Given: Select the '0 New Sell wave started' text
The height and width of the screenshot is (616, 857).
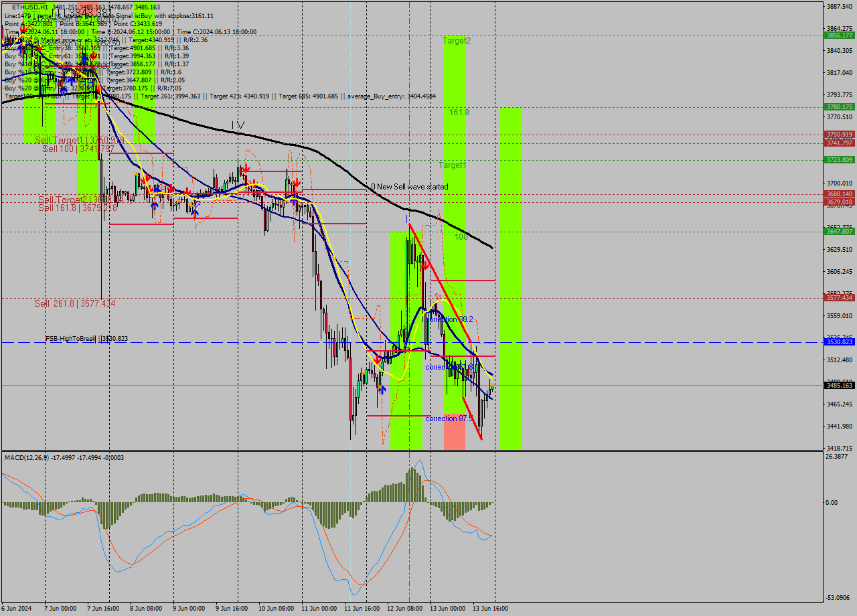Looking at the screenshot, I should (x=410, y=187).
